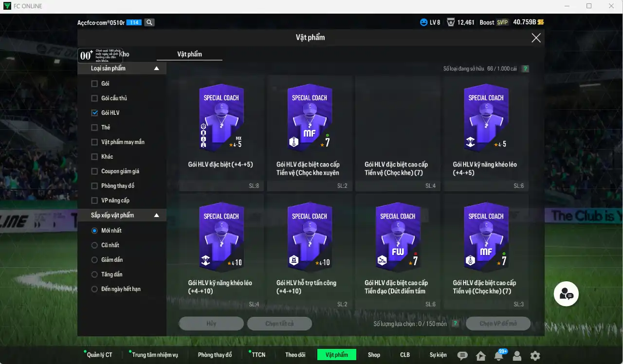Go to home icon in bottom bar
This screenshot has height=364, width=623.
tap(481, 356)
